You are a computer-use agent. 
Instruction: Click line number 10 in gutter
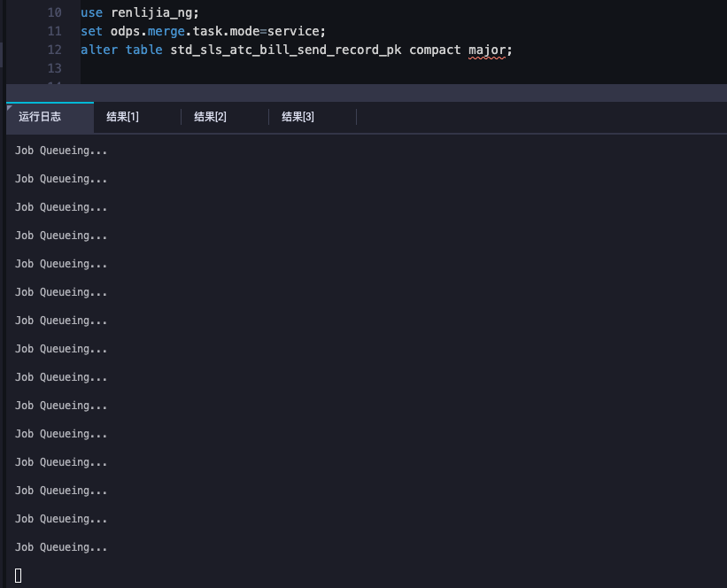(x=54, y=12)
